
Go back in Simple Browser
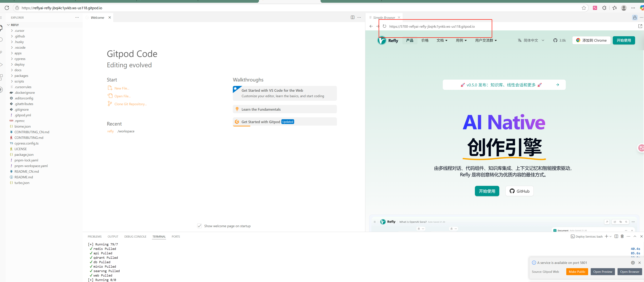click(x=371, y=26)
